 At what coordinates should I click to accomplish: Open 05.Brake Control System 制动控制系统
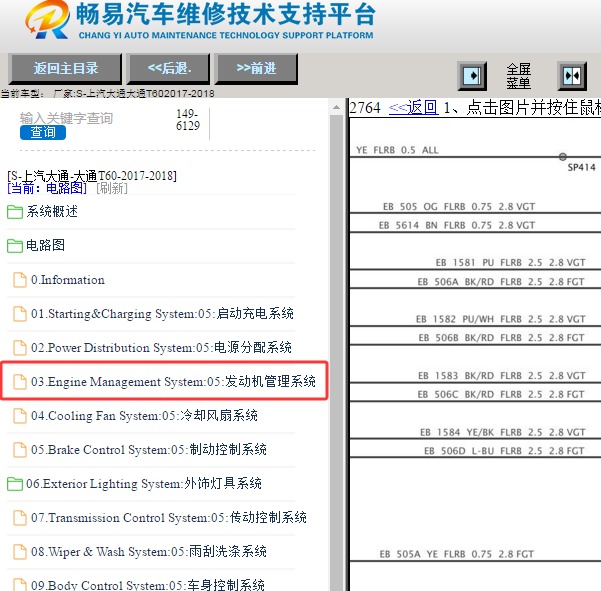coord(149,450)
